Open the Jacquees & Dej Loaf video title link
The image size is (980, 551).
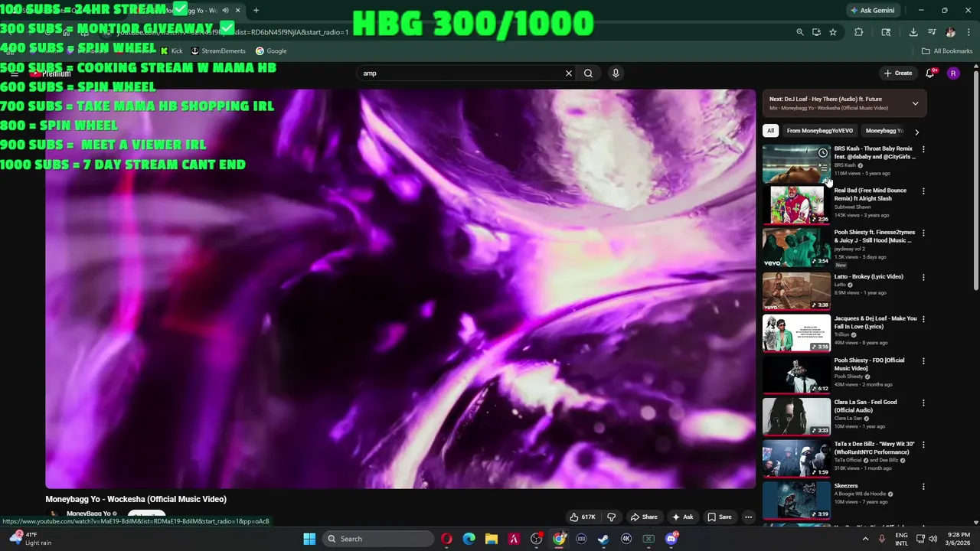tap(875, 323)
